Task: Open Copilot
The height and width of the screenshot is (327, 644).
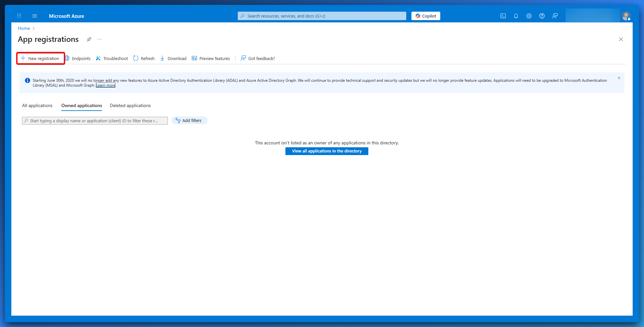Action: click(x=426, y=16)
